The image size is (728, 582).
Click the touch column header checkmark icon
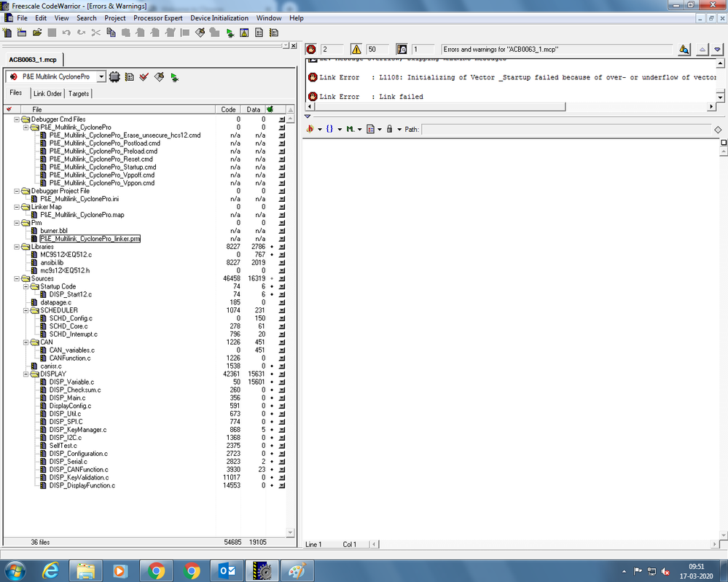9,109
